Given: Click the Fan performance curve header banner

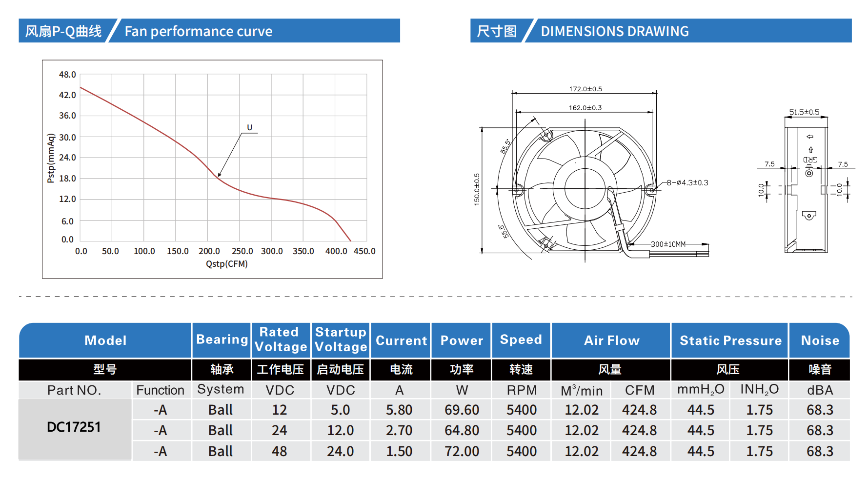Looking at the screenshot, I should pos(209,31).
